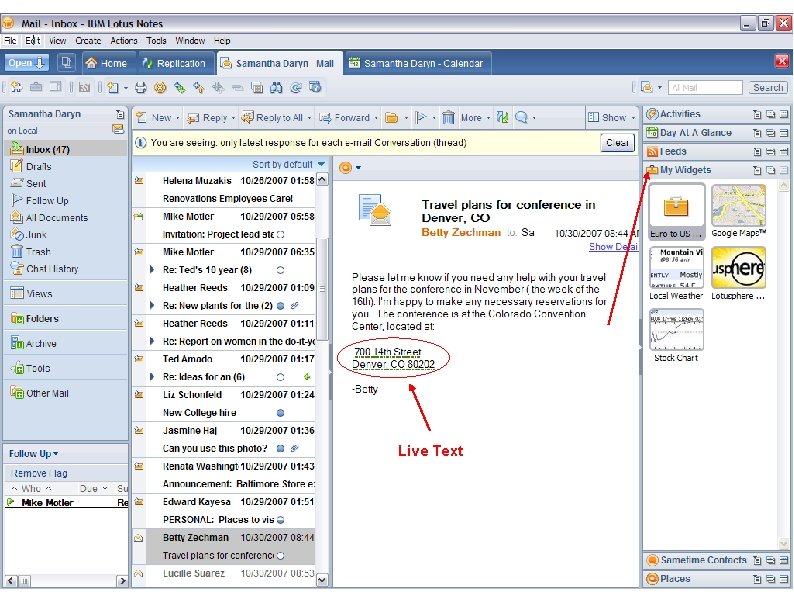Image resolution: width=794 pixels, height=596 pixels.
Task: Click the chat bubble icon in mail toolbar
Action: pyautogui.click(x=521, y=118)
